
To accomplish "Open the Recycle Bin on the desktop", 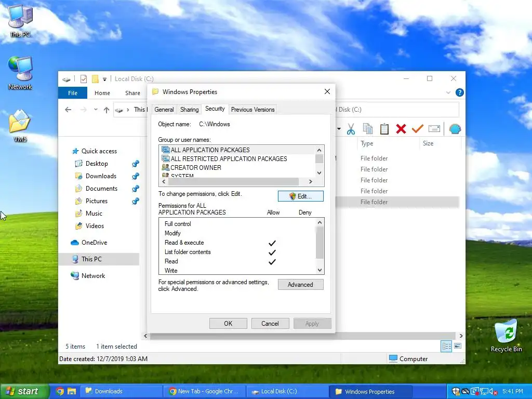I will point(506,335).
